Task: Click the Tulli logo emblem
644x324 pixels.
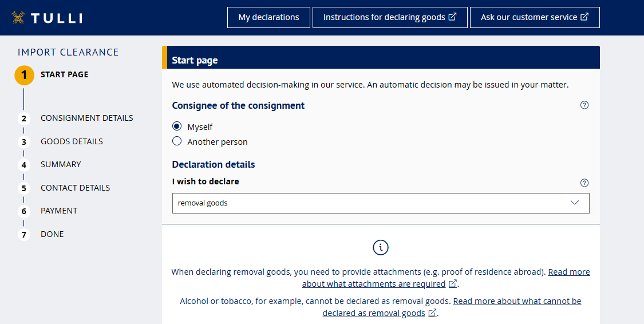Action: coord(18,18)
